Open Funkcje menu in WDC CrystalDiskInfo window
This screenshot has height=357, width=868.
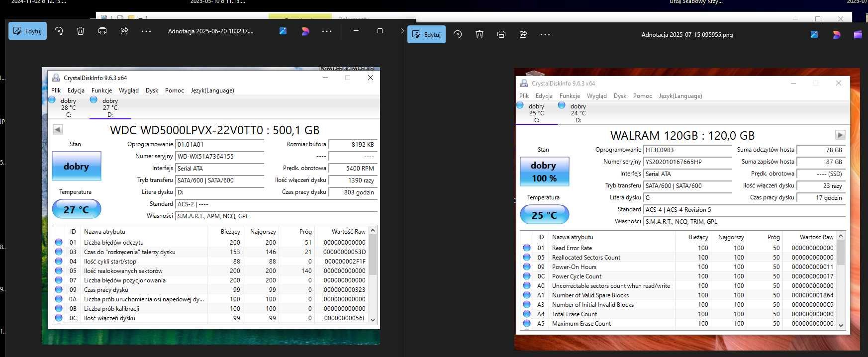pyautogui.click(x=101, y=90)
